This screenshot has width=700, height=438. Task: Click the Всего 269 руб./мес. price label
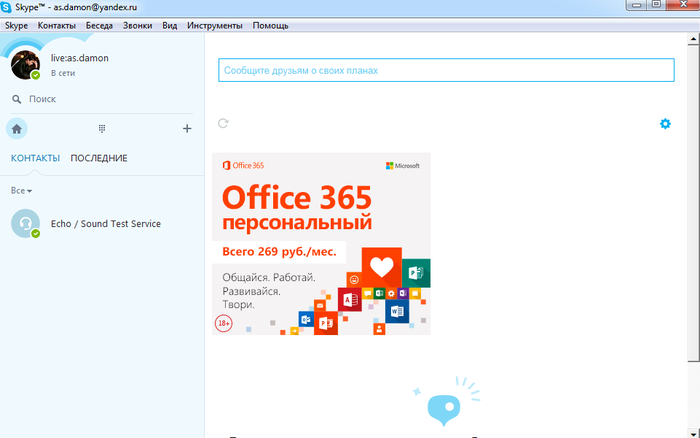click(279, 252)
